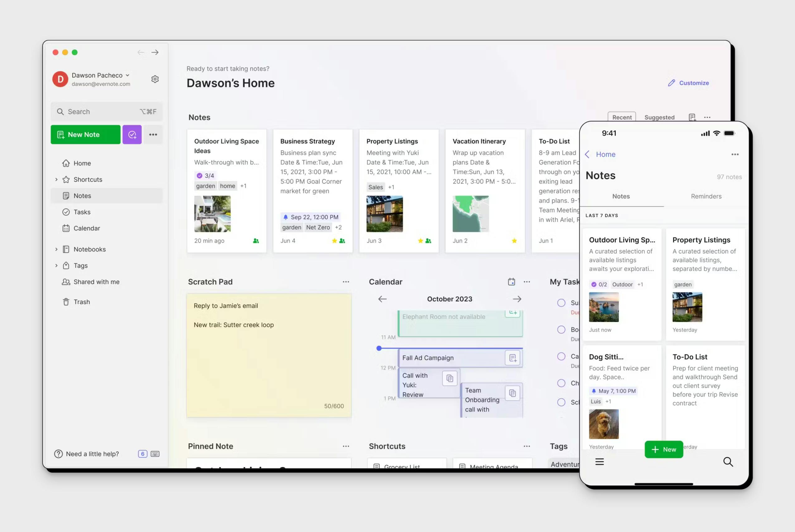
Task: Click the new note icon next to Suggested
Action: (x=692, y=117)
